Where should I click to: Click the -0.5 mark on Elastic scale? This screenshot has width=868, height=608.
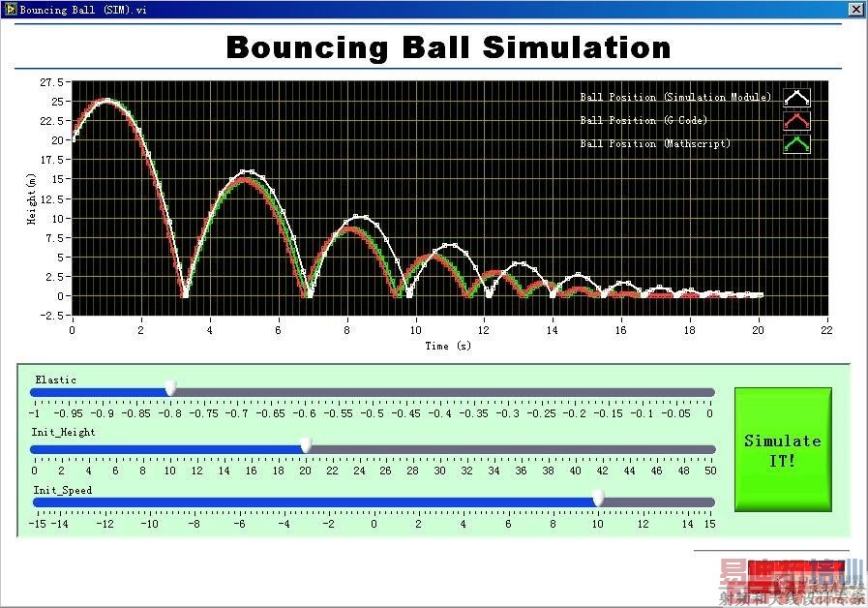372,413
